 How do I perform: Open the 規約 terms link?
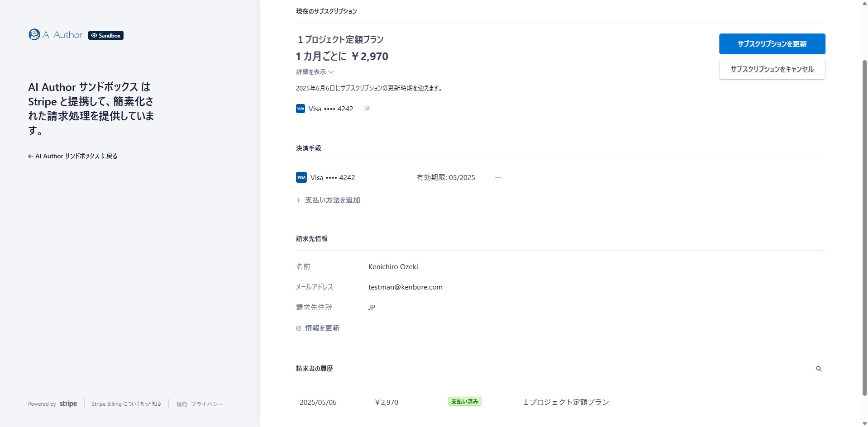181,404
